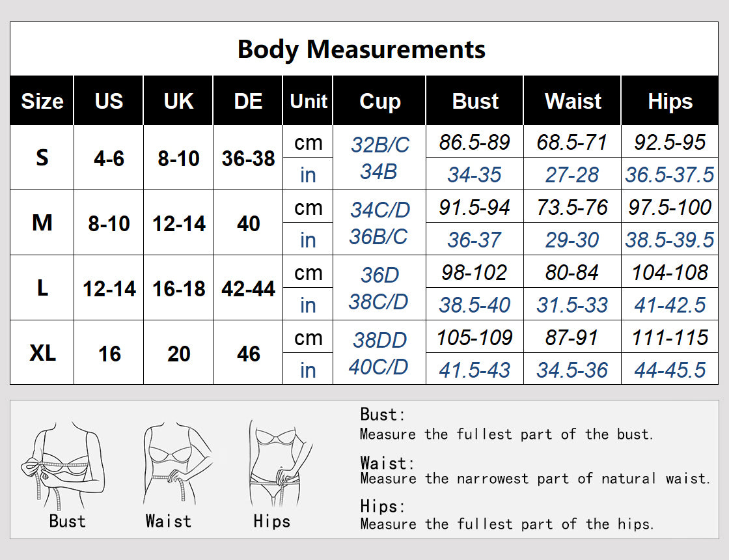Image resolution: width=729 pixels, height=560 pixels.
Task: Select the size XL row label
Action: point(42,353)
